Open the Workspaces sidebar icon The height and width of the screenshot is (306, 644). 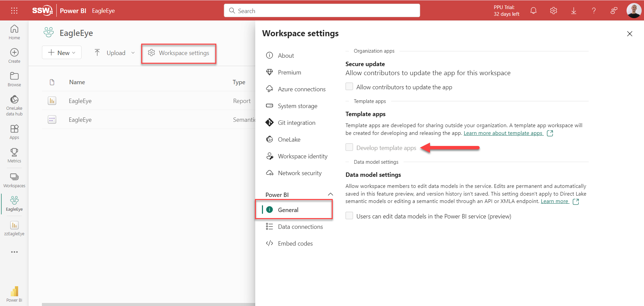(x=14, y=177)
